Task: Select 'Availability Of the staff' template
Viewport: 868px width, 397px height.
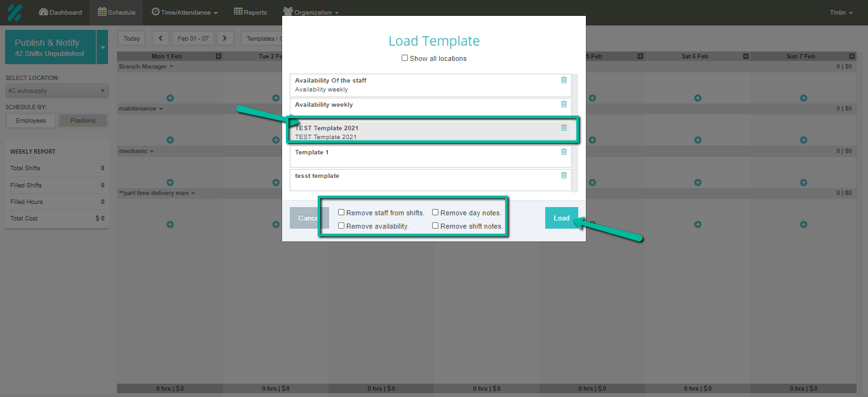Action: pos(430,85)
